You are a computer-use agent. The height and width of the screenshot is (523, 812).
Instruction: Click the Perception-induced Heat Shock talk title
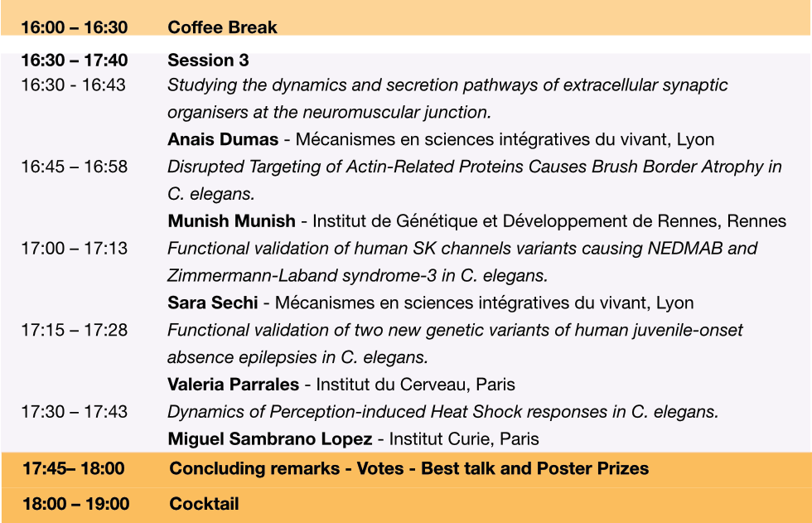coord(442,412)
